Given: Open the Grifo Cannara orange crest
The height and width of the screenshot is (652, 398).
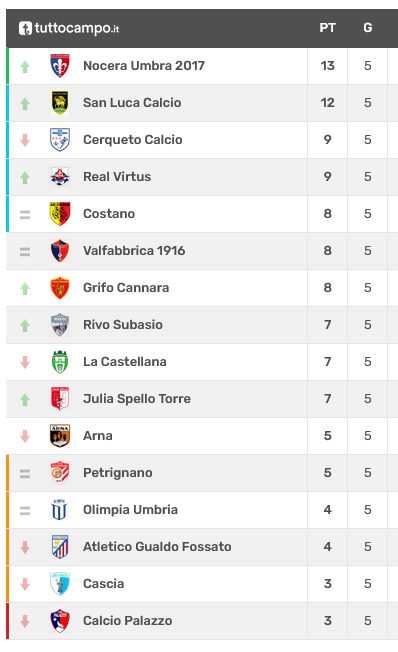Looking at the screenshot, I should (x=60, y=288).
